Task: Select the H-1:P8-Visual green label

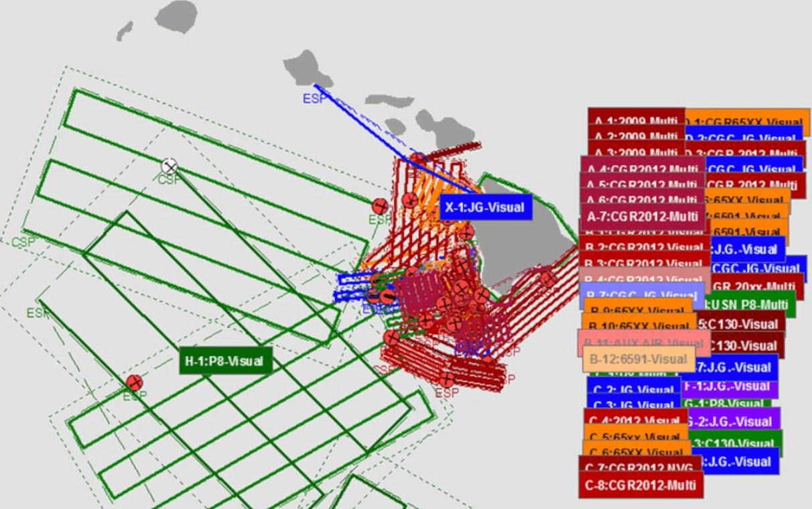Action: pyautogui.click(x=226, y=361)
